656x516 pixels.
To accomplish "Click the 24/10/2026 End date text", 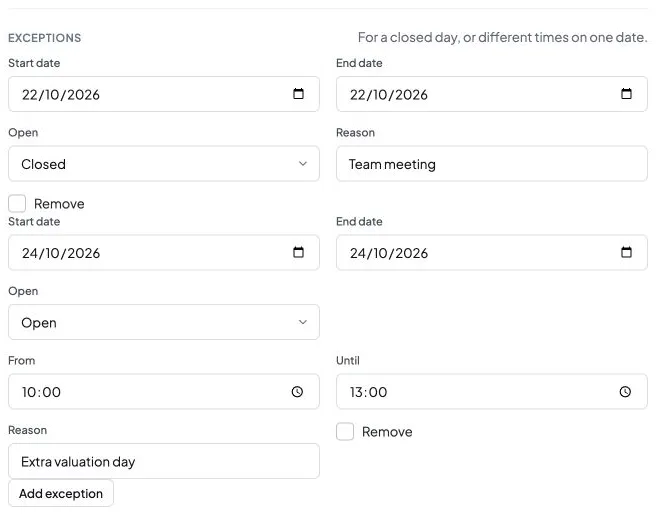I will pos(389,253).
